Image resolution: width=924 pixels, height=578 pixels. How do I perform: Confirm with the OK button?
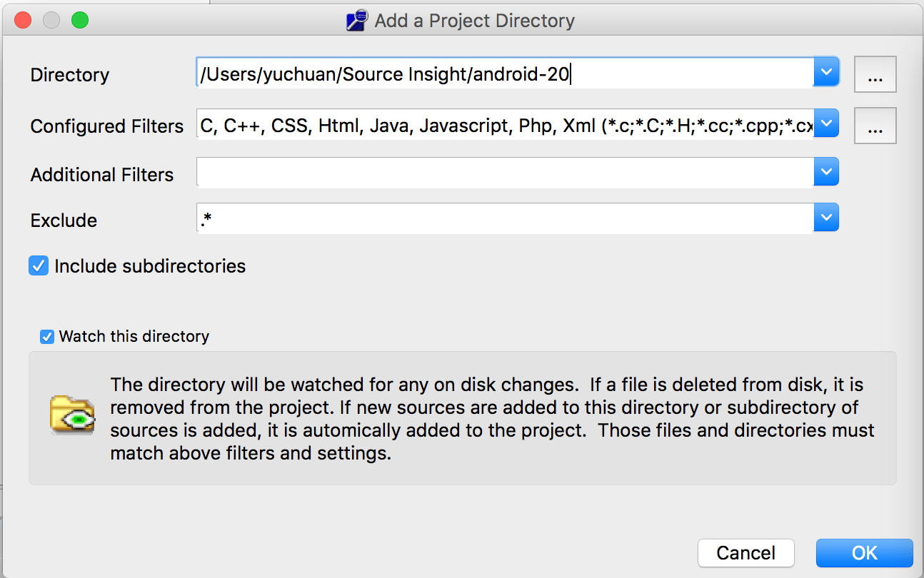(864, 553)
